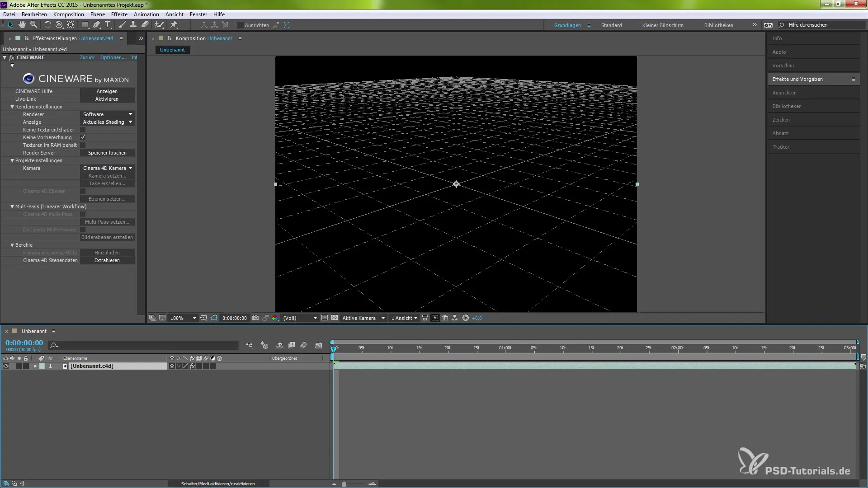Collapse the Rendereinstellungen section

[x=12, y=107]
